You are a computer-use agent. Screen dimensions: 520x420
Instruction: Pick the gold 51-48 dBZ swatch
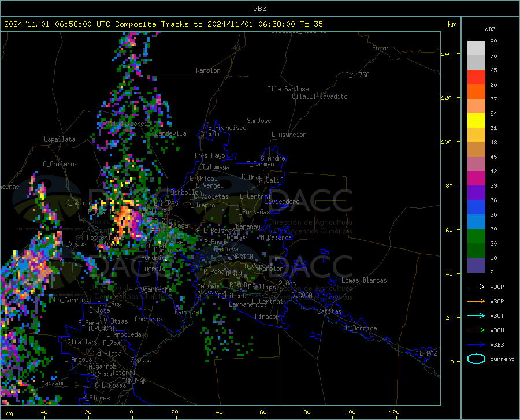point(476,135)
